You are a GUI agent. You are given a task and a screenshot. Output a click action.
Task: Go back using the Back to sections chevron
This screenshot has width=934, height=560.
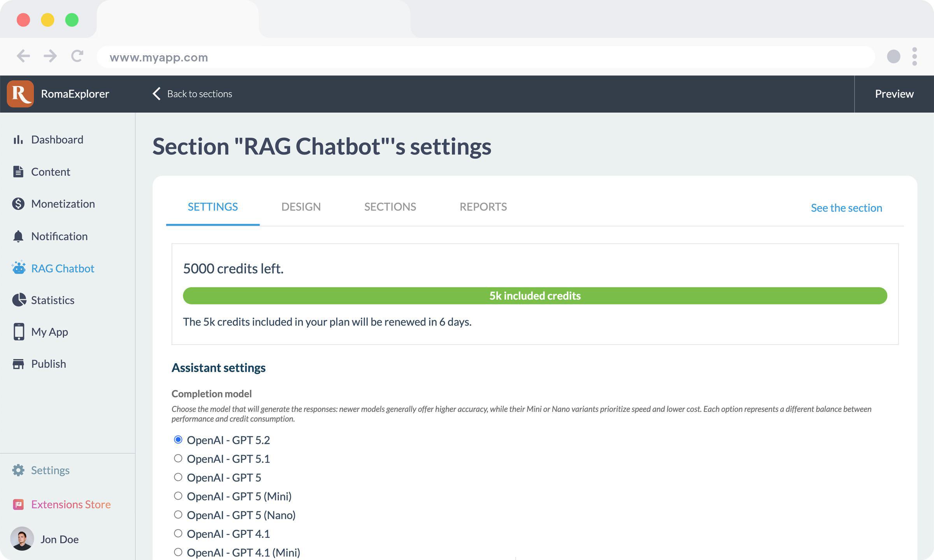(156, 94)
